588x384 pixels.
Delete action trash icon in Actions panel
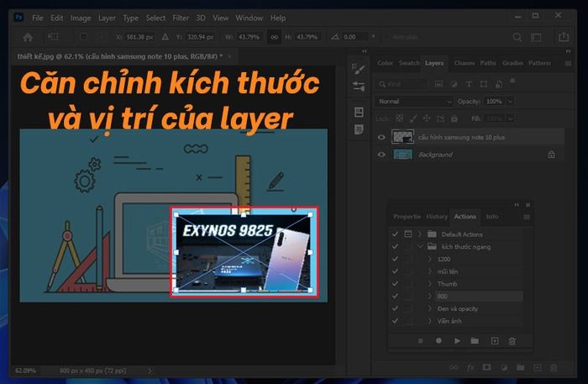[512, 341]
